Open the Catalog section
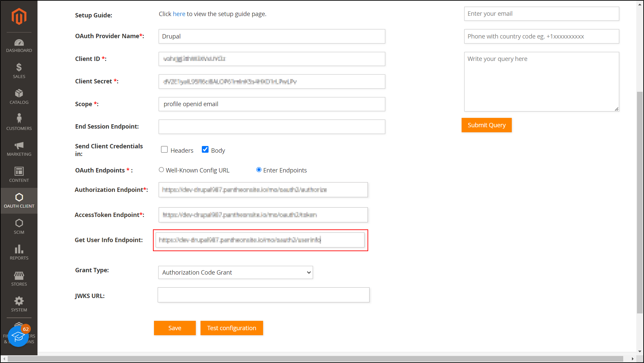 click(19, 96)
